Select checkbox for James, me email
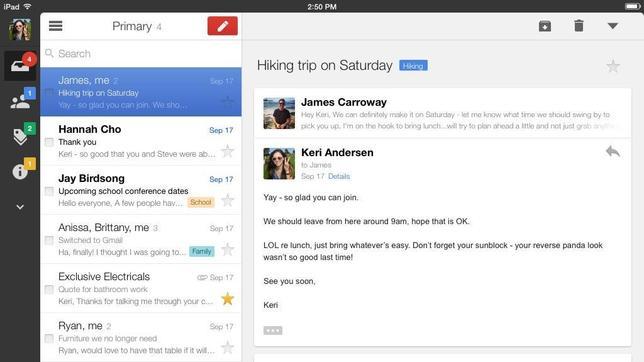The width and height of the screenshot is (644, 362). (x=49, y=92)
